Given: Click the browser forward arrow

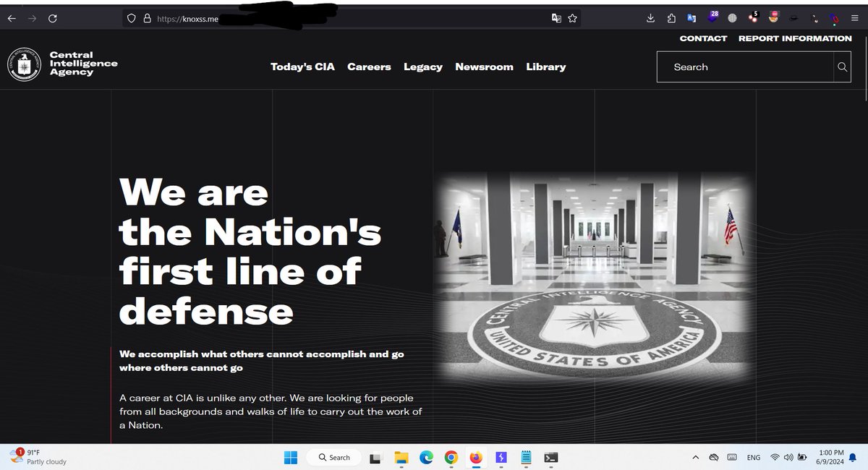Looking at the screenshot, I should pyautogui.click(x=32, y=19).
